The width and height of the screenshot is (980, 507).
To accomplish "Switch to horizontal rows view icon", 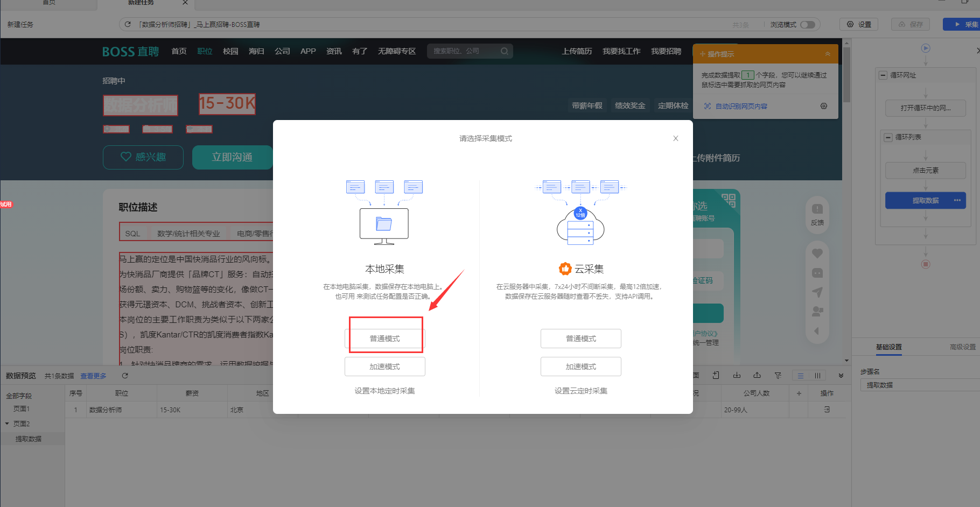I will 801,376.
